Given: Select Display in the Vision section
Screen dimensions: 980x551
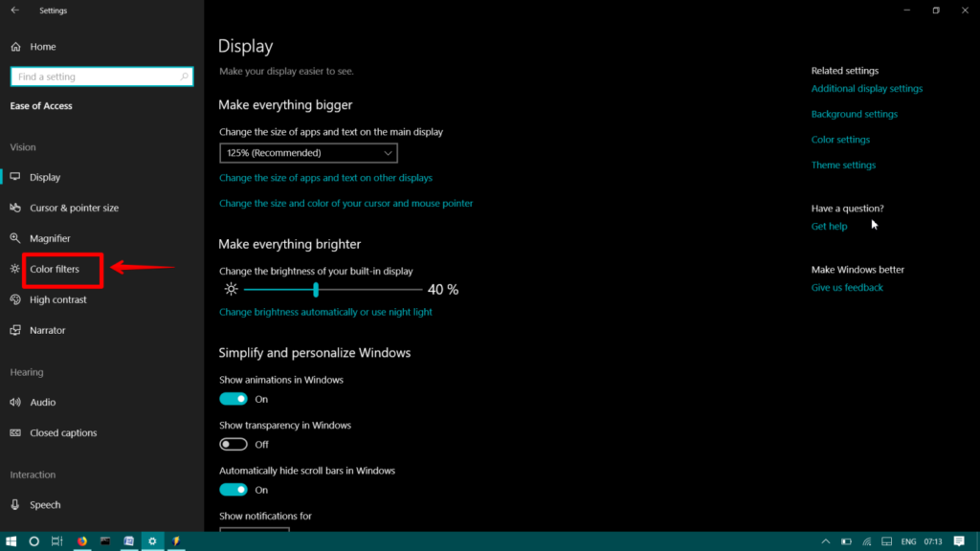Looking at the screenshot, I should (x=45, y=177).
